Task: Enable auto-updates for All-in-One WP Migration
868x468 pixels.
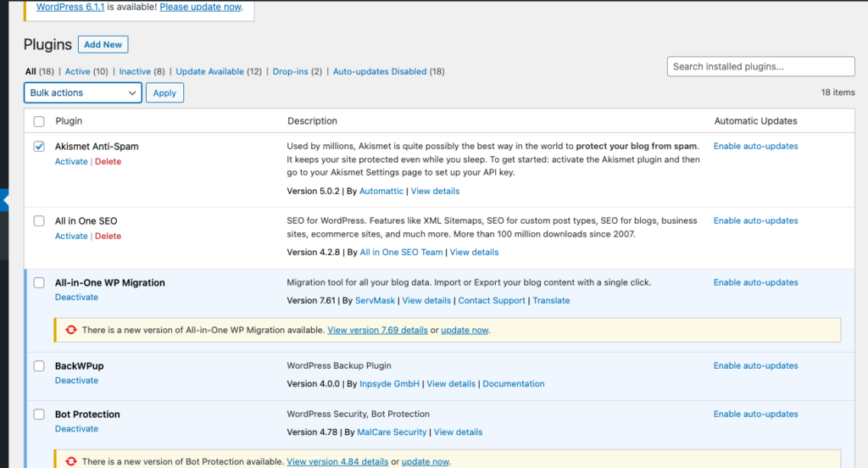Action: (x=755, y=282)
